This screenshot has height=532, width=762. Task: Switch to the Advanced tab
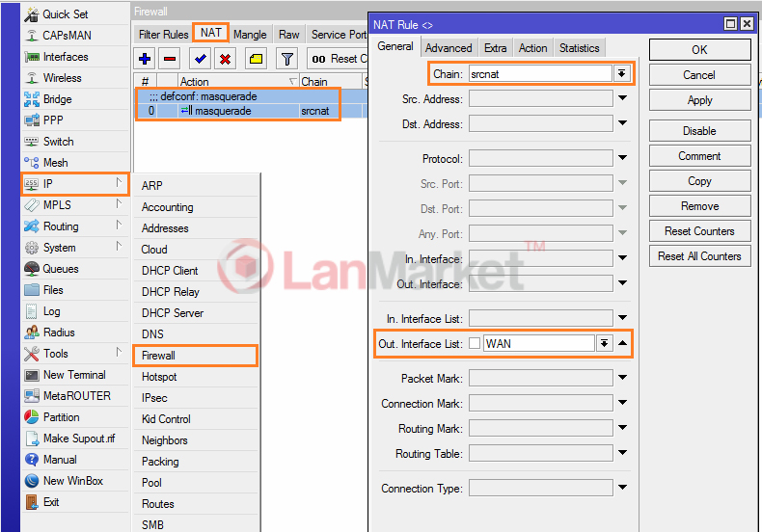point(449,48)
